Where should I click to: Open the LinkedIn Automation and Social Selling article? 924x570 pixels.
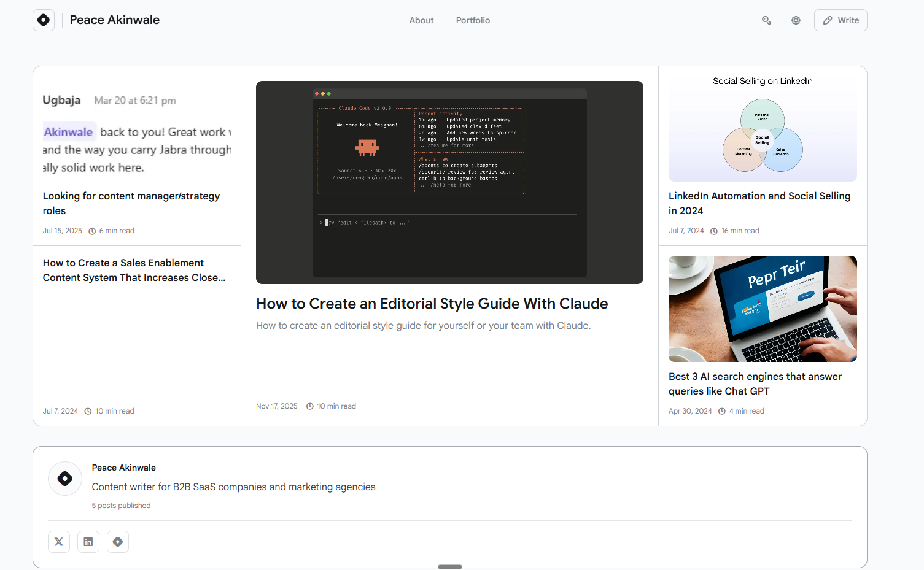point(759,203)
